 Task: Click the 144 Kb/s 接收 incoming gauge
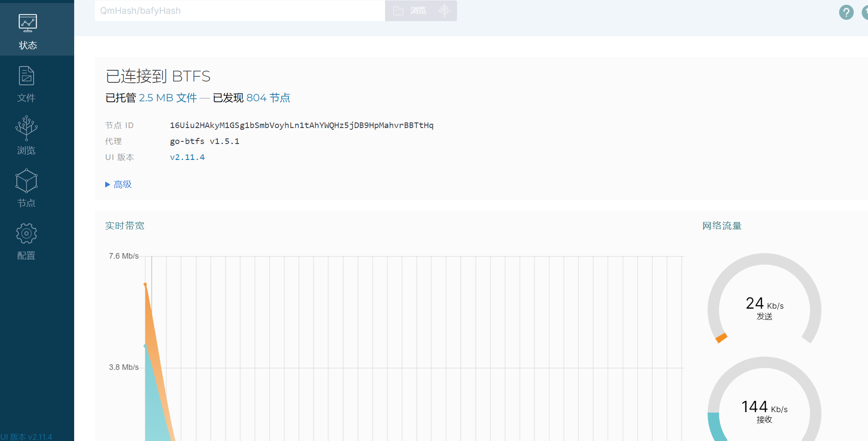point(765,399)
